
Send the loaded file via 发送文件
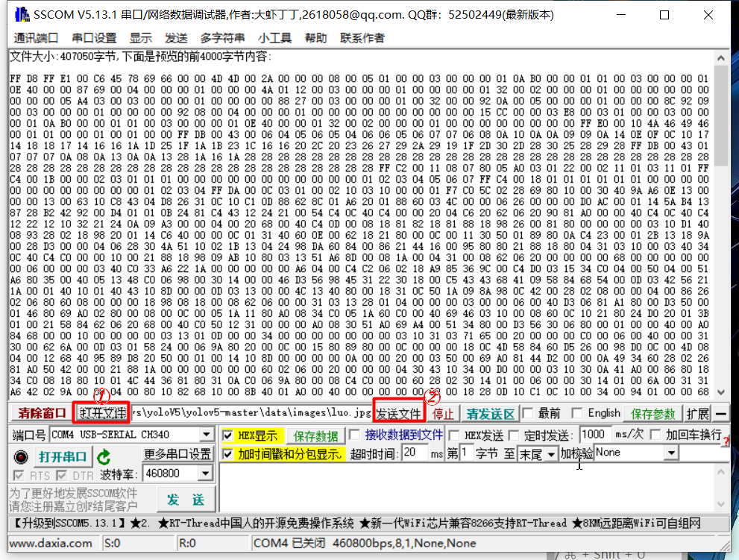[x=399, y=412]
